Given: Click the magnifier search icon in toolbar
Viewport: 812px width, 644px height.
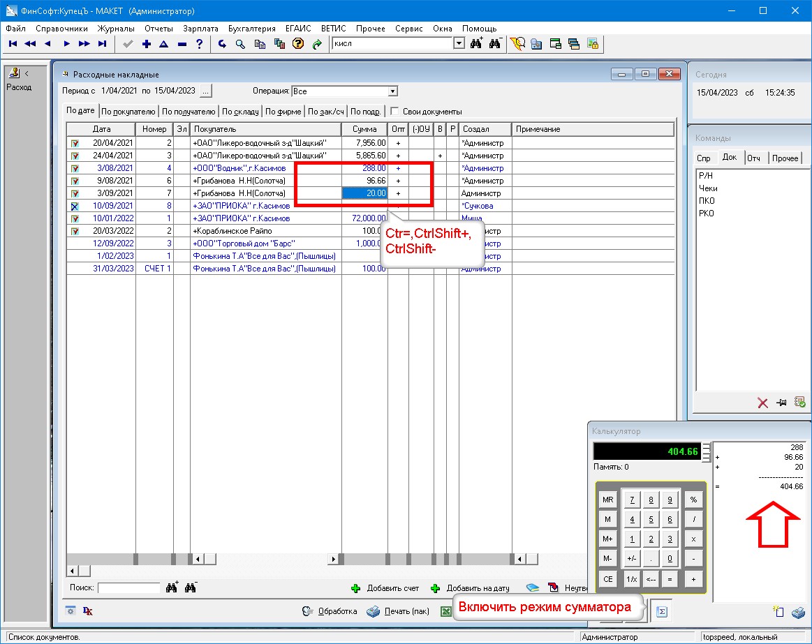Looking at the screenshot, I should pyautogui.click(x=239, y=44).
